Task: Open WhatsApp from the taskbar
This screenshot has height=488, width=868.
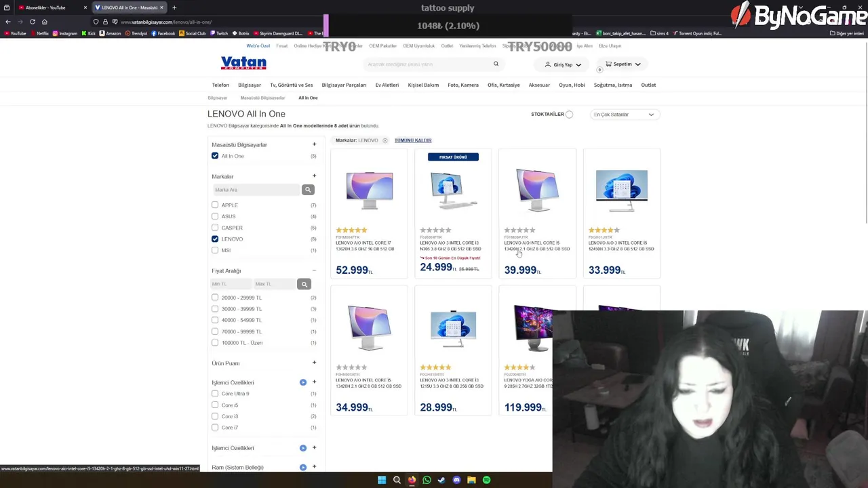Action: click(x=427, y=480)
